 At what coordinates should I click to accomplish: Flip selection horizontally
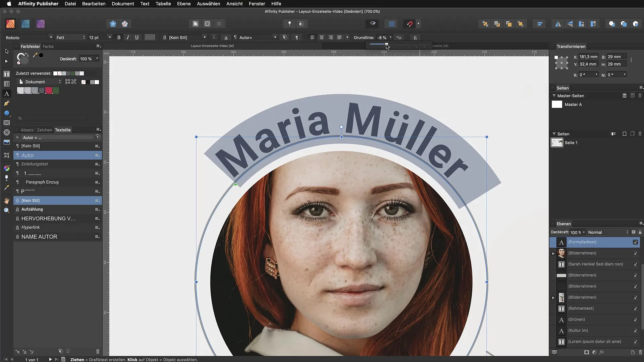(558, 24)
